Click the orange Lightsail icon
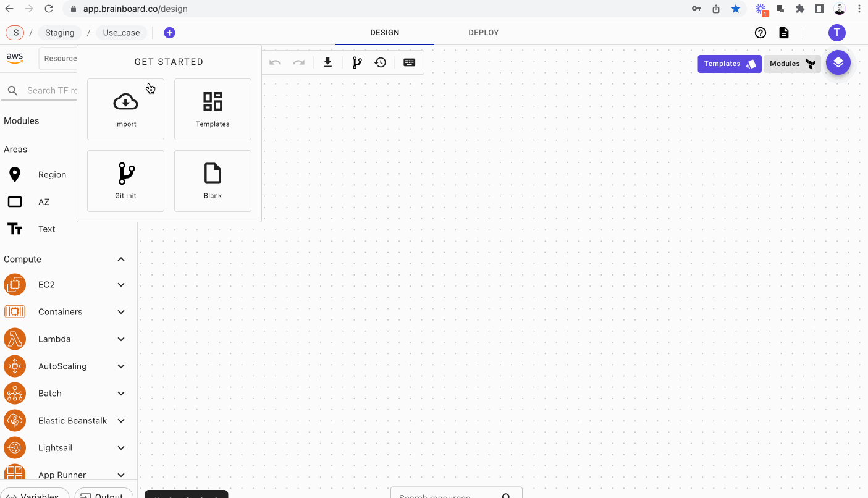868x498 pixels. pos(15,448)
